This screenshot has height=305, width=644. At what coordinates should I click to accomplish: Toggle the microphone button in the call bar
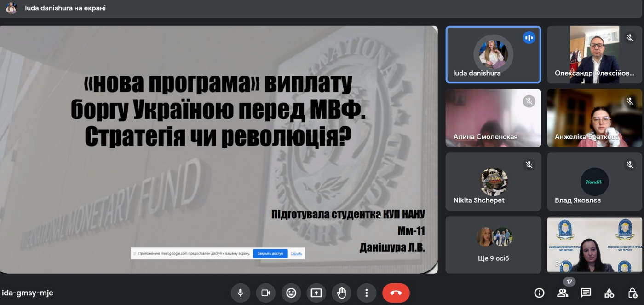click(240, 293)
